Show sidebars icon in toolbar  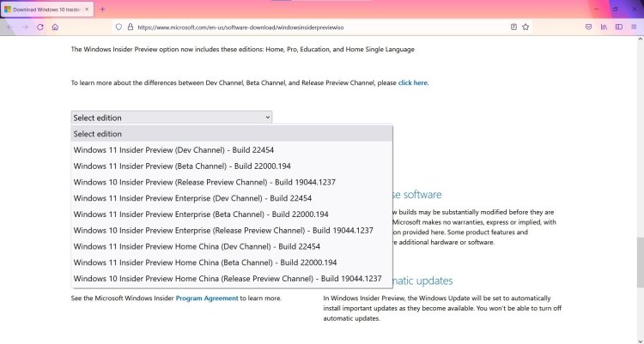[x=619, y=27]
